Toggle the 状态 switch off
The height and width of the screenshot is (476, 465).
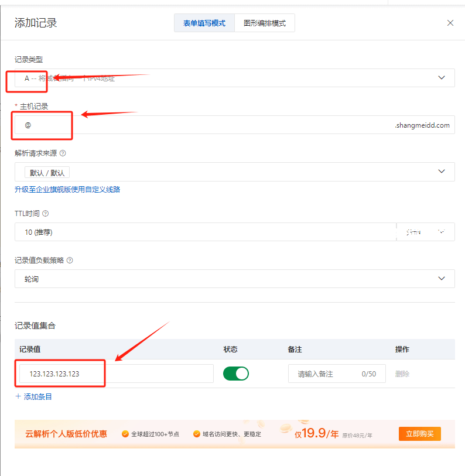[235, 374]
